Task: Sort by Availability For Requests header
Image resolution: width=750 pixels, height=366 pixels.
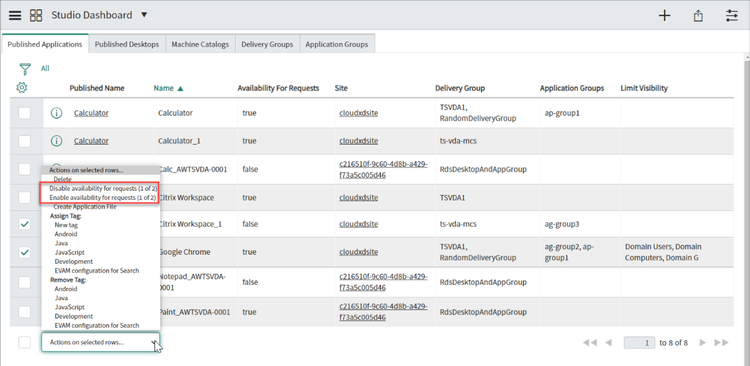Action: coord(278,88)
